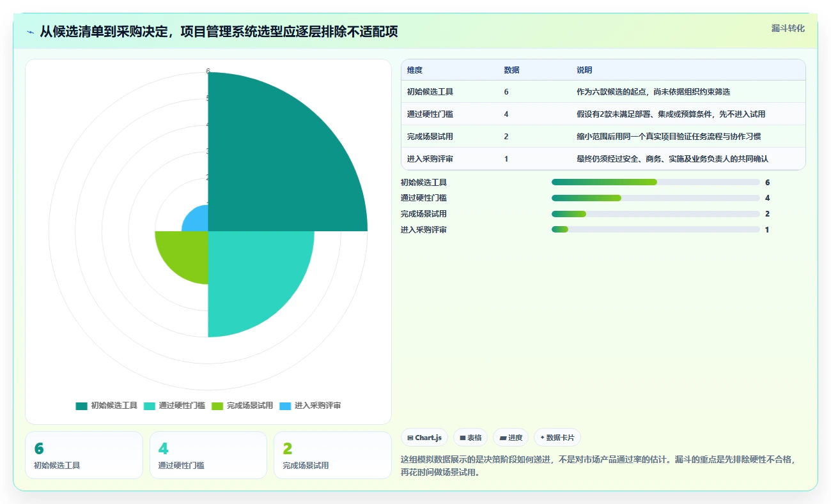This screenshot has width=831, height=504.
Task: Select the 初始候选工具 table row cell
Action: (430, 92)
